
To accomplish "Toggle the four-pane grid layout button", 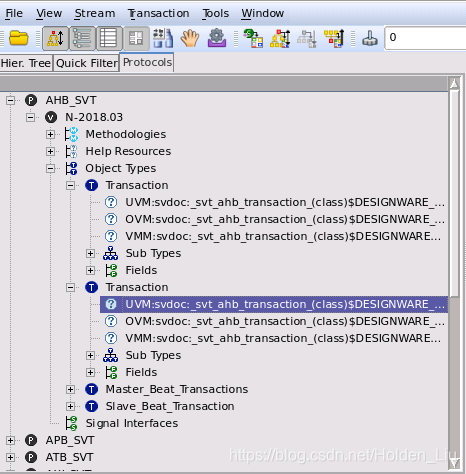I will (136, 38).
